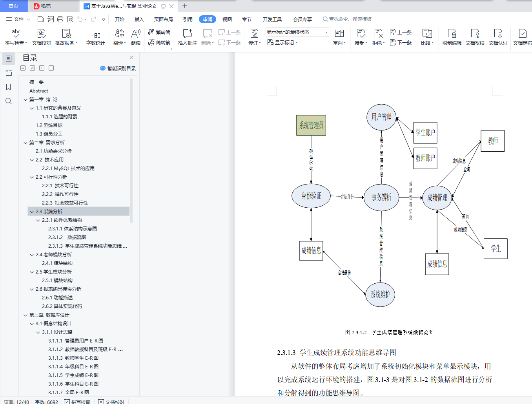The height and width of the screenshot is (404, 532).
Task: Collapse the 第三章 数据库设计 node
Action: 26,315
